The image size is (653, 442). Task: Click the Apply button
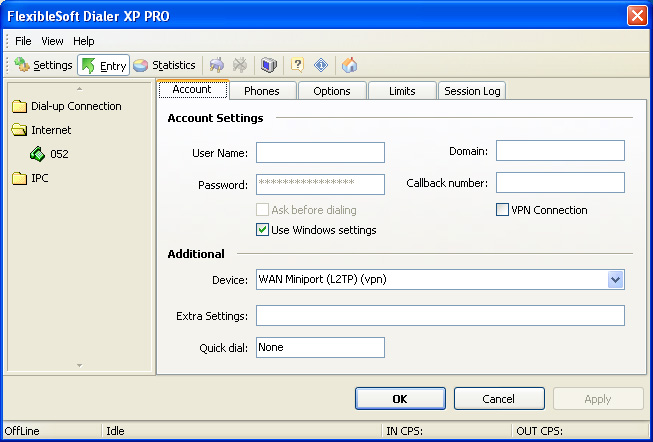598,399
